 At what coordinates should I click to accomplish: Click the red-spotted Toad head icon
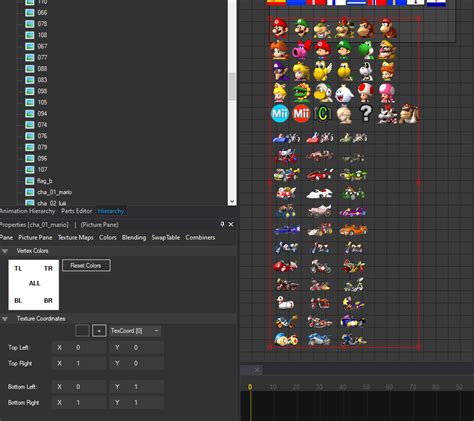click(365, 93)
